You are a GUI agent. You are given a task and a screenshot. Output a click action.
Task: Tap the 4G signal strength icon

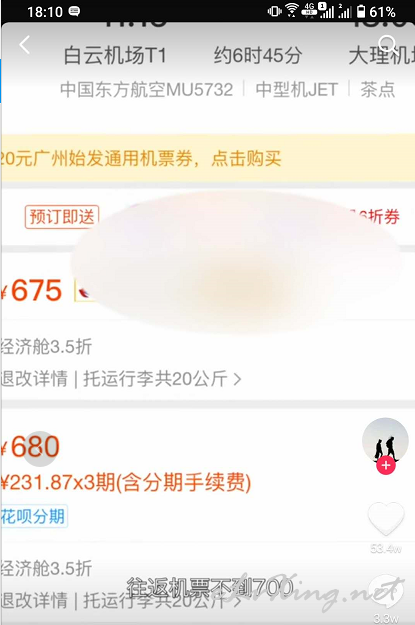pyautogui.click(x=318, y=11)
